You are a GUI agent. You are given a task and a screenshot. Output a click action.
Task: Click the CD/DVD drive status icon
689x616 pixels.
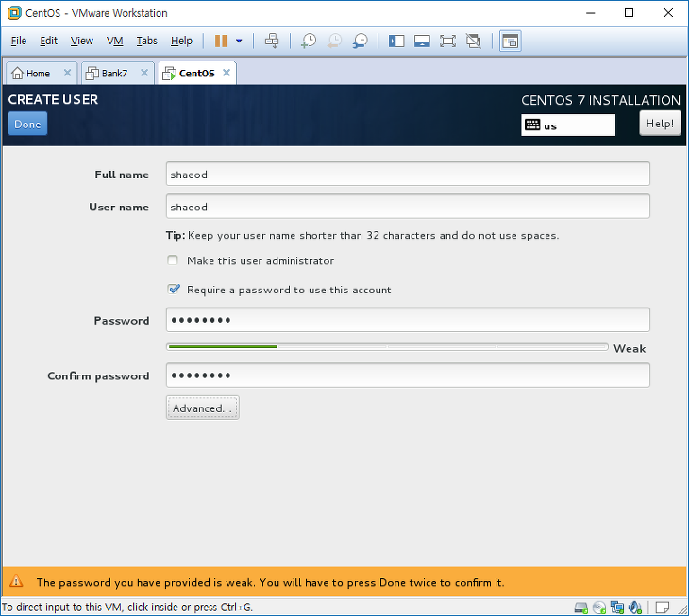tap(599, 608)
